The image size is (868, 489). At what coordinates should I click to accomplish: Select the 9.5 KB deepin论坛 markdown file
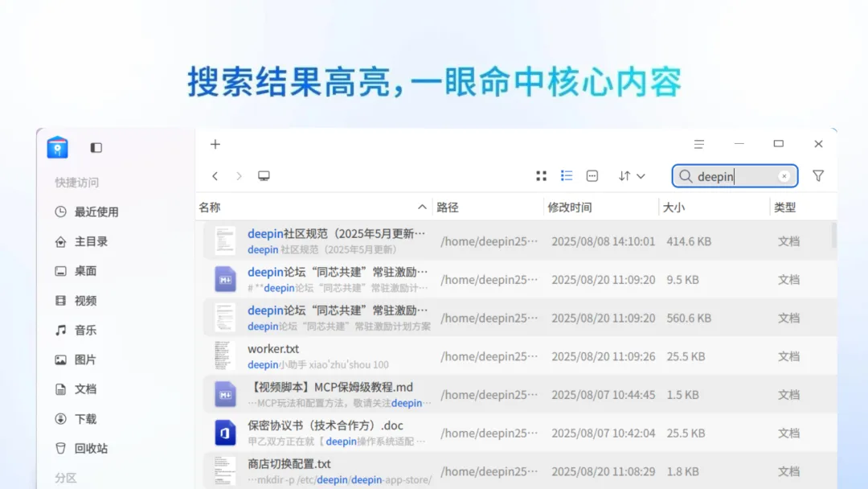coord(519,280)
